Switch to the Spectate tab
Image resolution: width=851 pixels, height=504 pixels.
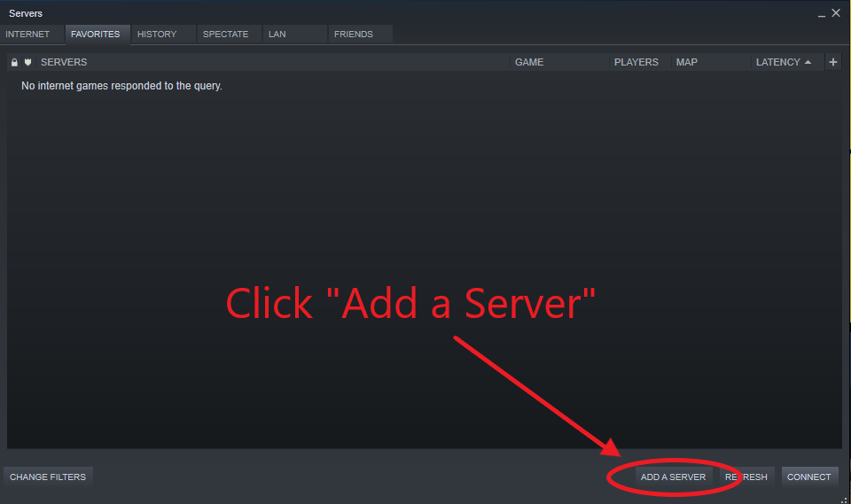[229, 35]
